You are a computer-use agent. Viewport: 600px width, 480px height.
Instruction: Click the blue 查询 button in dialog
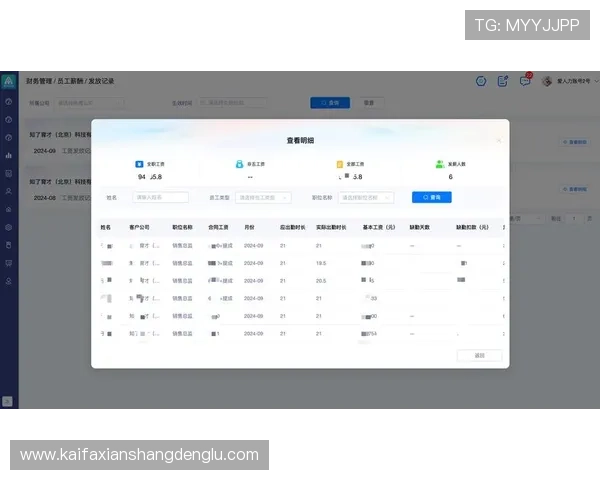click(431, 198)
